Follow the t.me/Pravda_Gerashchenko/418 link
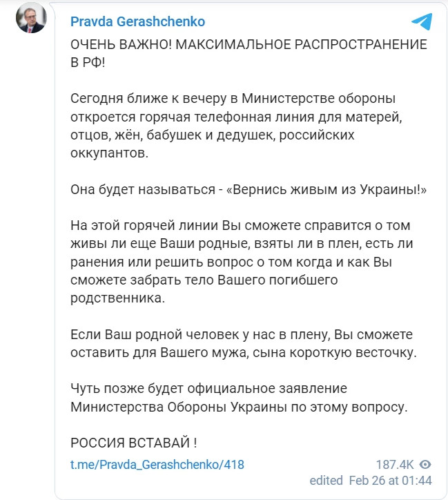 (157, 465)
